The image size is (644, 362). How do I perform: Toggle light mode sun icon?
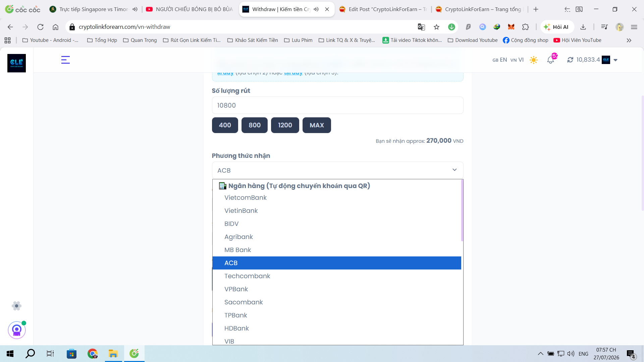533,60
